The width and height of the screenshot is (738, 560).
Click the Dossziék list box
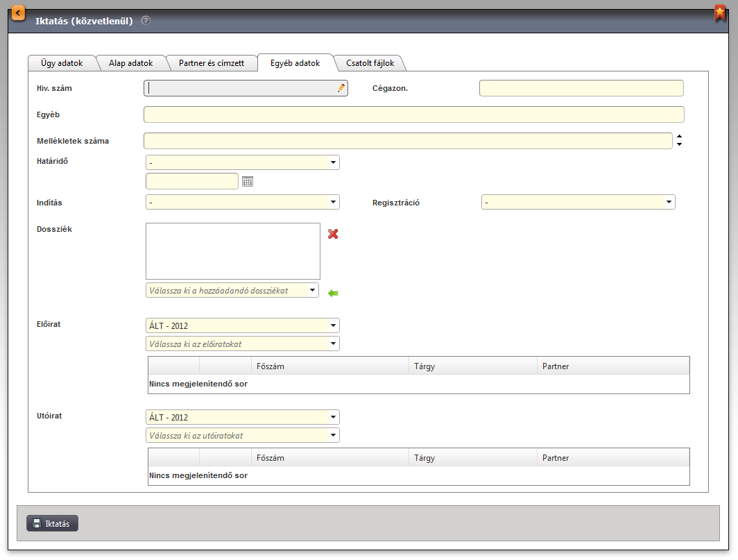[x=233, y=251]
